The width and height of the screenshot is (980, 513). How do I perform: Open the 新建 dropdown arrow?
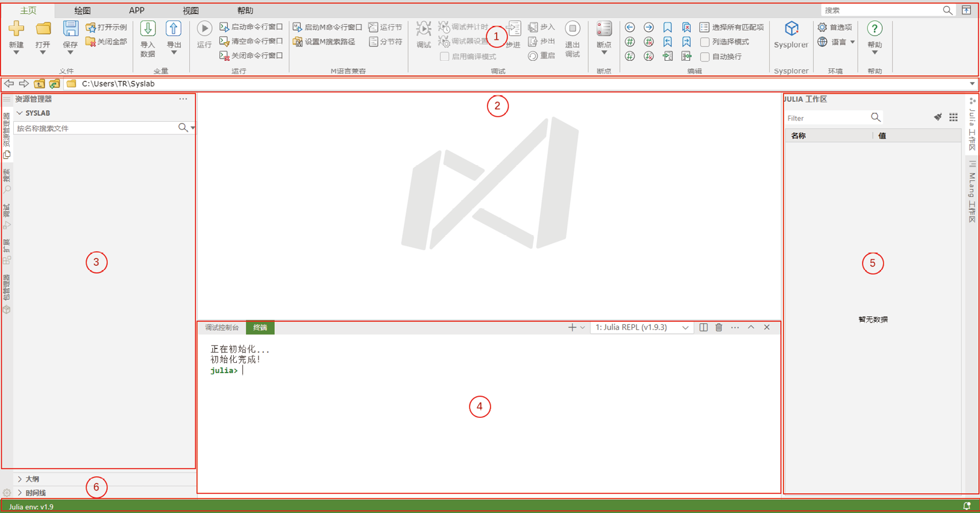coord(16,53)
